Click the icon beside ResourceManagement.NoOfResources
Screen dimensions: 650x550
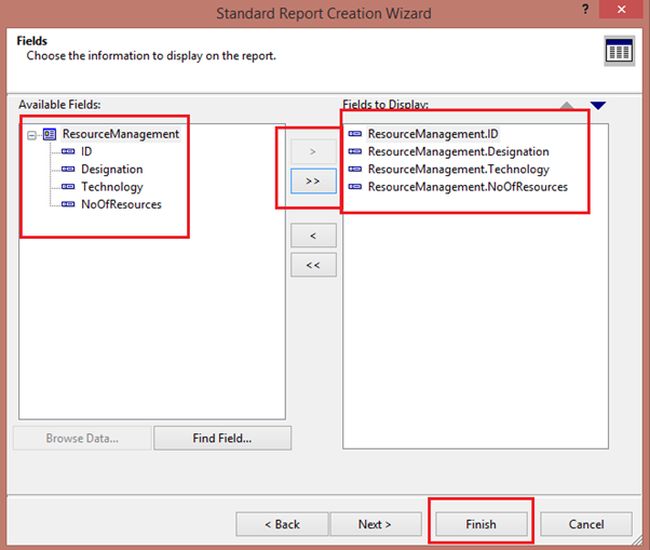[355, 187]
